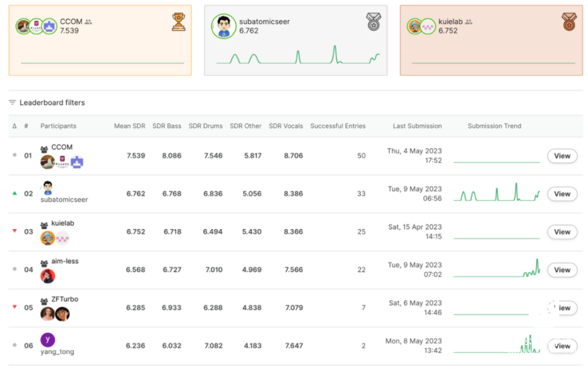Sort by SDR Bass column header
Viewport: 588px width, 369px height.
(x=166, y=126)
